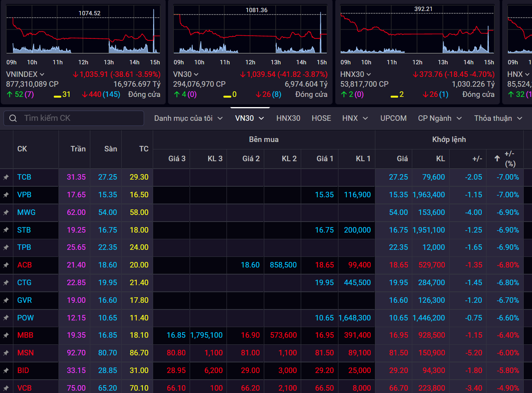Open the HNX30 intraday chart

point(417,29)
